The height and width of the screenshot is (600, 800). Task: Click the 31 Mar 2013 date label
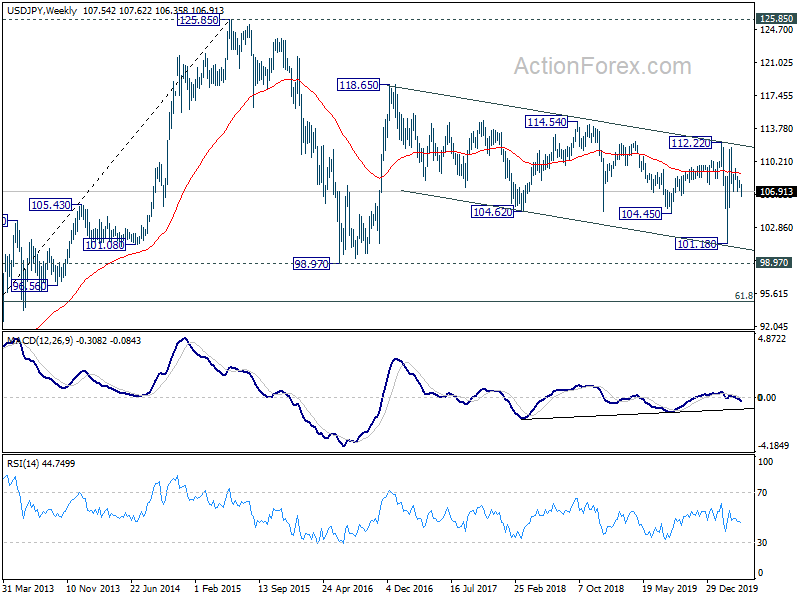pyautogui.click(x=28, y=588)
